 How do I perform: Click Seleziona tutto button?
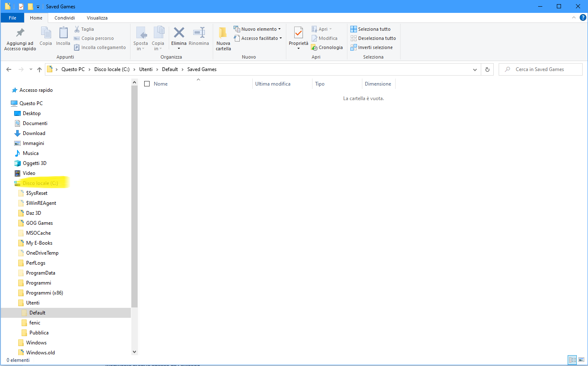point(371,29)
